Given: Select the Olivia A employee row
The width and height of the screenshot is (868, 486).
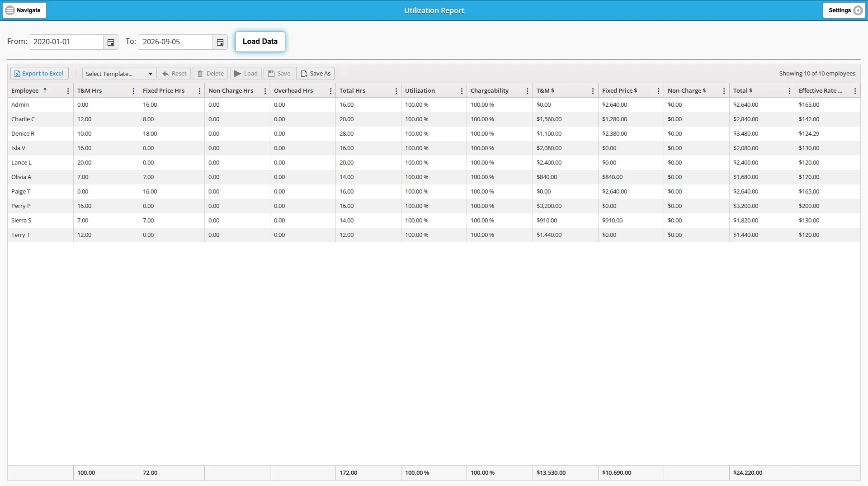Looking at the screenshot, I should (434, 177).
